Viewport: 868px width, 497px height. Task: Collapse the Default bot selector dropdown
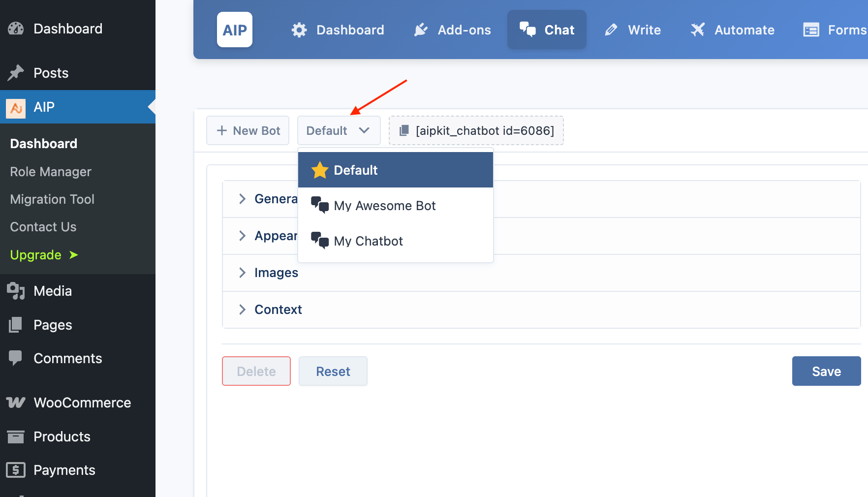[x=339, y=130]
